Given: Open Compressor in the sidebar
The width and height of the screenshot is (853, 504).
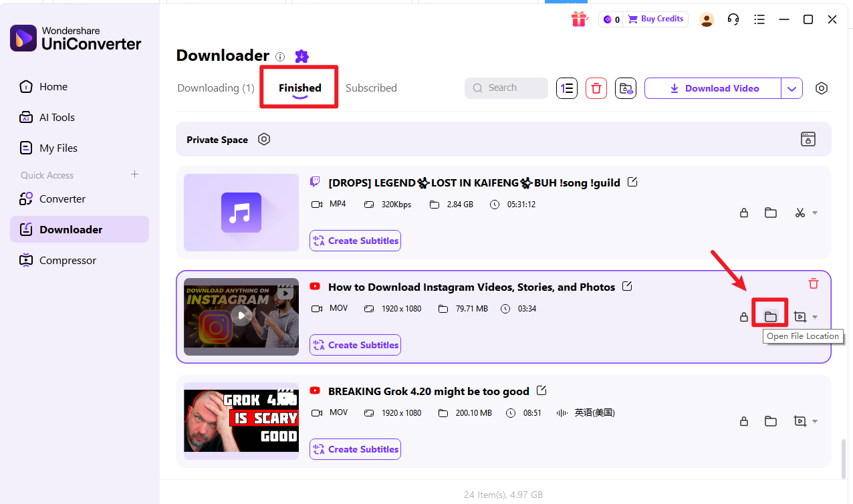Looking at the screenshot, I should (80, 260).
